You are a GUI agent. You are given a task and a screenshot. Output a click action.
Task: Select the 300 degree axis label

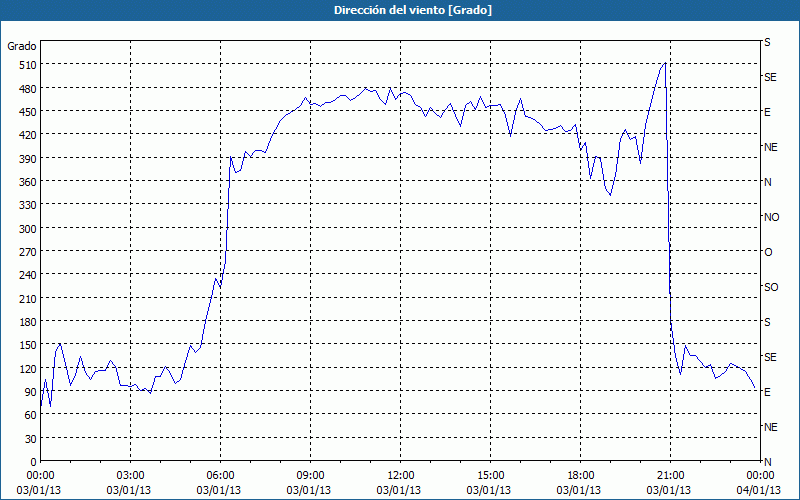28,229
